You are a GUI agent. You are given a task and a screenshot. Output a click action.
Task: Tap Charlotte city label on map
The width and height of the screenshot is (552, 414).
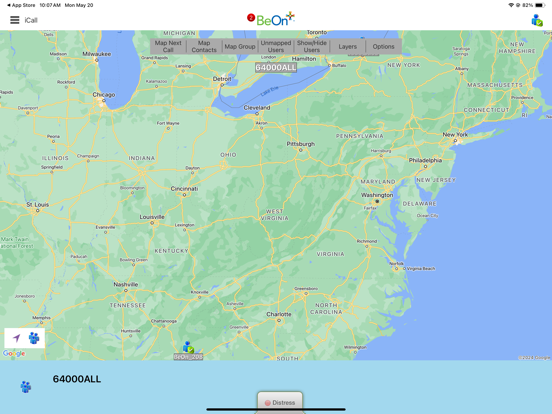click(279, 314)
